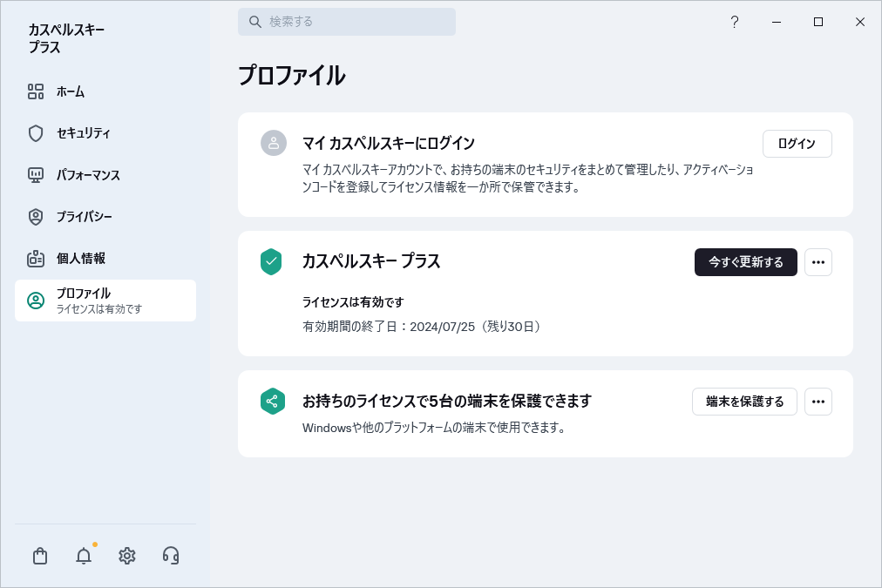The height and width of the screenshot is (588, 882).
Task: Open the headset support icon
Action: (x=171, y=555)
